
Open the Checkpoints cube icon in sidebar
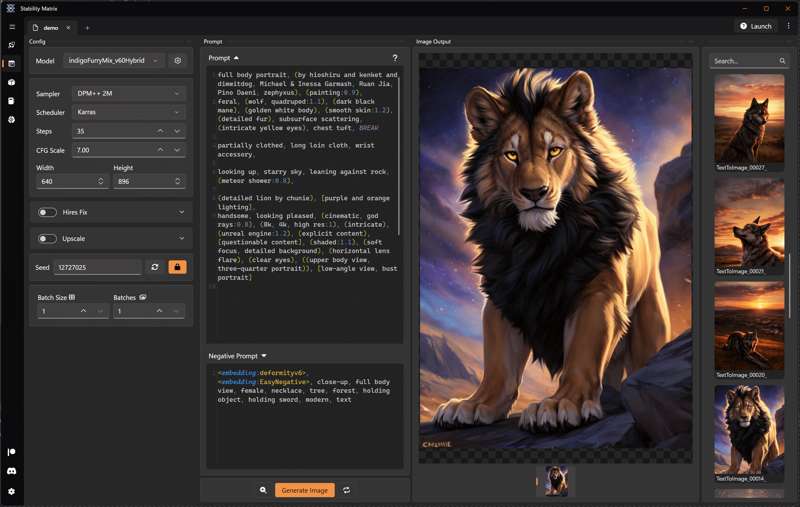coord(12,82)
